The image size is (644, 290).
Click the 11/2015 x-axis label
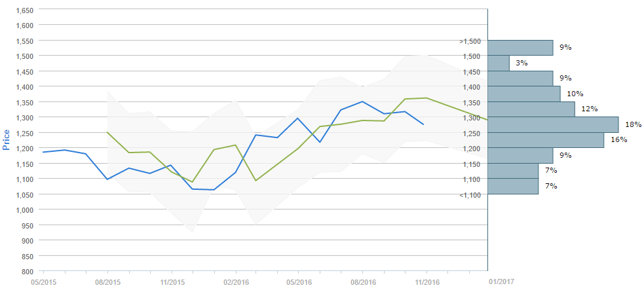coord(172,281)
